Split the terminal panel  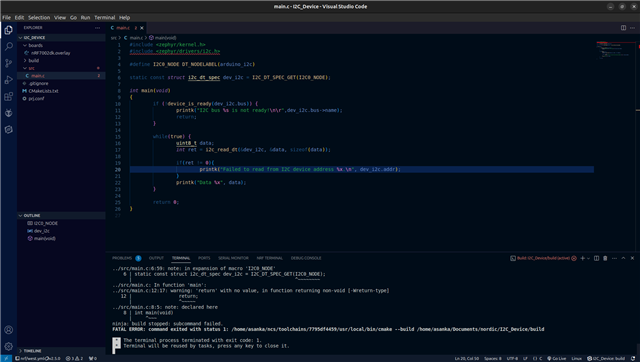pos(596,258)
